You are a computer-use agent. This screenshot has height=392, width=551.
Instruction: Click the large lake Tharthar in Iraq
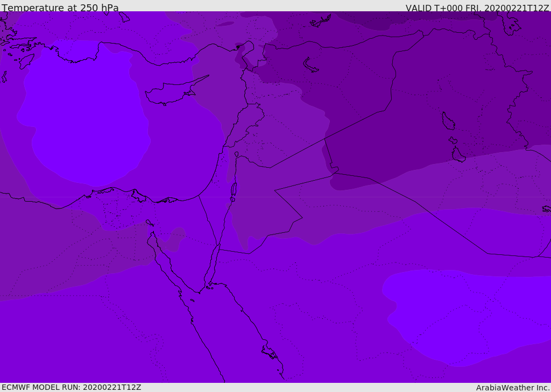tap(448, 122)
